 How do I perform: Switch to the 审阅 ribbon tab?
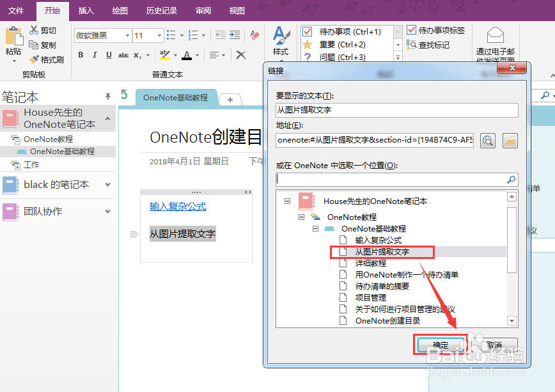coord(203,11)
